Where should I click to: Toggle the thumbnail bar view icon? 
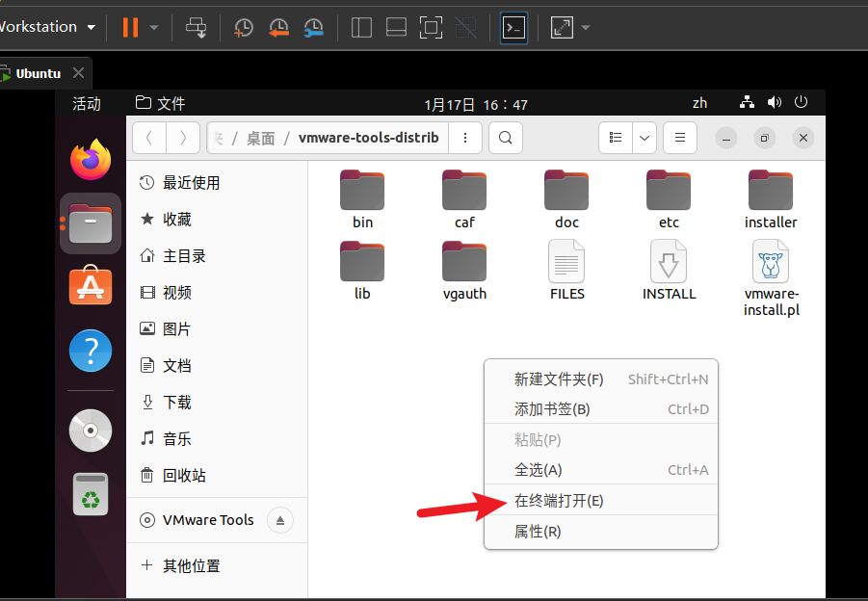[396, 27]
